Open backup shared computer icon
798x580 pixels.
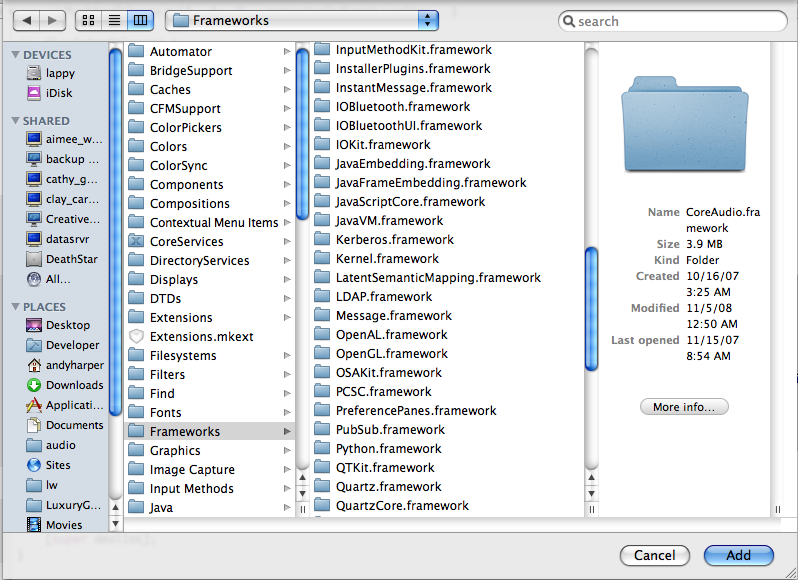point(34,159)
